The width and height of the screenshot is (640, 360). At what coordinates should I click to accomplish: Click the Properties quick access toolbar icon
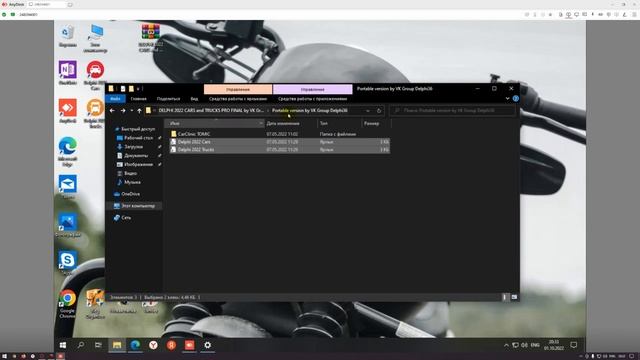(123, 89)
